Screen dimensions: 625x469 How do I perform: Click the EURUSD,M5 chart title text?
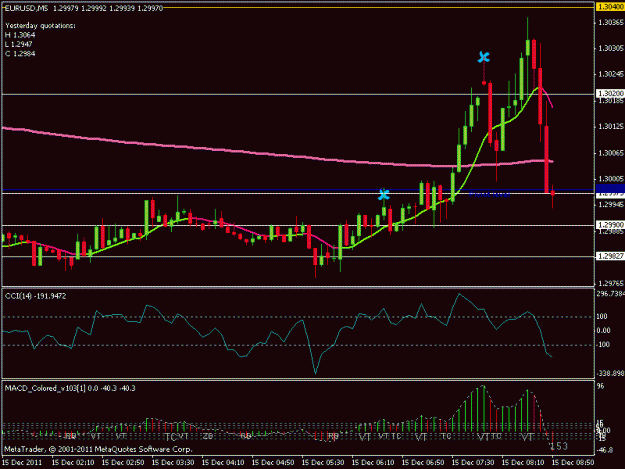click(26, 8)
